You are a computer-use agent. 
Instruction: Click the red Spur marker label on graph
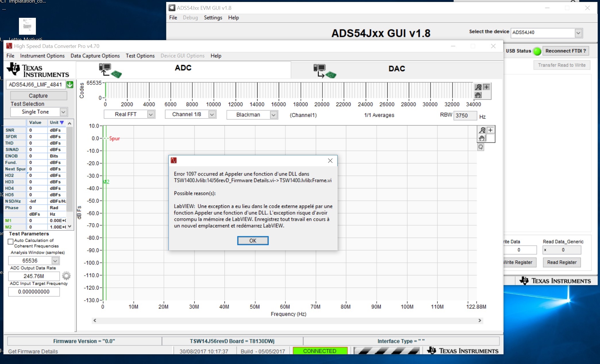(x=114, y=139)
